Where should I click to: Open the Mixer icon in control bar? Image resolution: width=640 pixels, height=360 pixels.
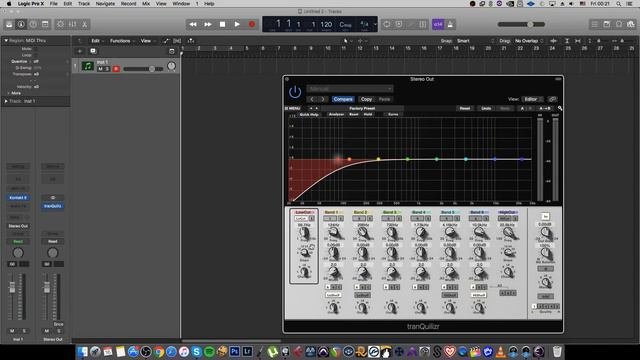[72, 24]
